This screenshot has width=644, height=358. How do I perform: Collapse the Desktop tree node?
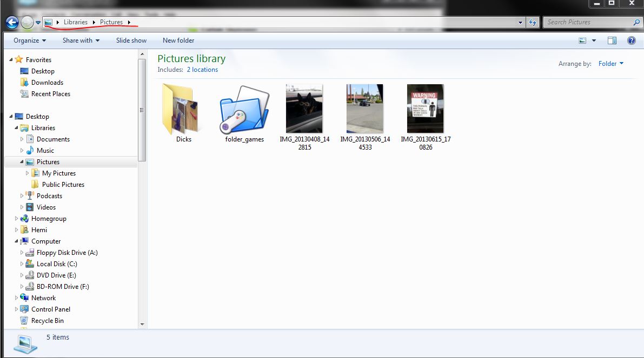(11, 117)
